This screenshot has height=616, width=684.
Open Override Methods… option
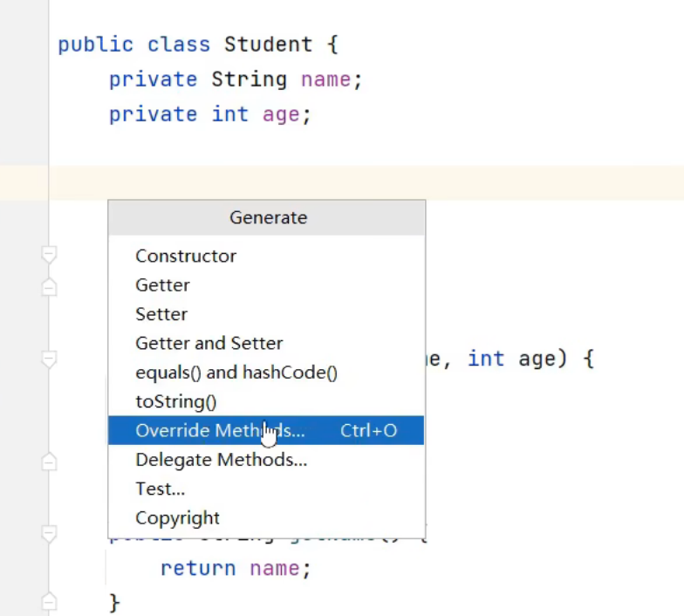tap(267, 431)
